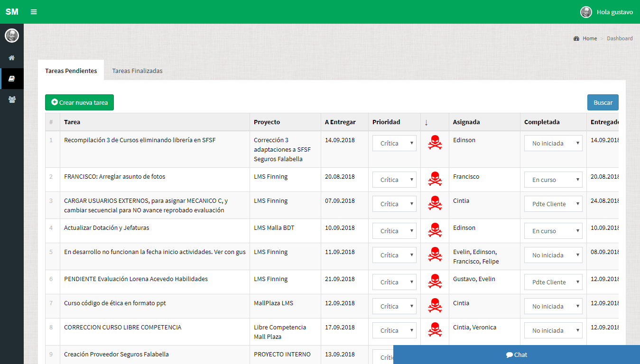The image size is (640, 364).
Task: Select the Tareas Pendientes tab
Action: pos(71,71)
